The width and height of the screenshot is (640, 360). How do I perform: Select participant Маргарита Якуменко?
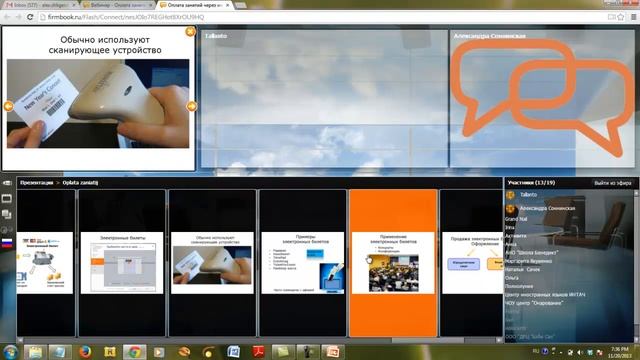point(529,261)
